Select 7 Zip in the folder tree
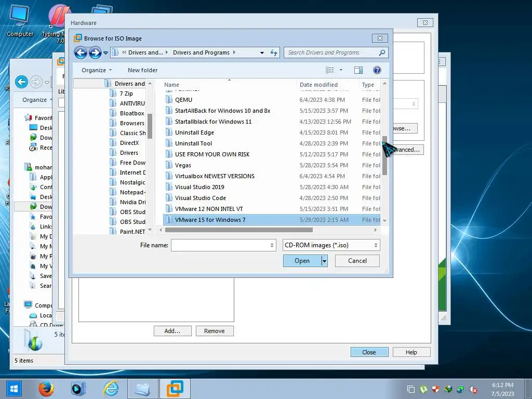This screenshot has height=399, width=532. [x=126, y=94]
